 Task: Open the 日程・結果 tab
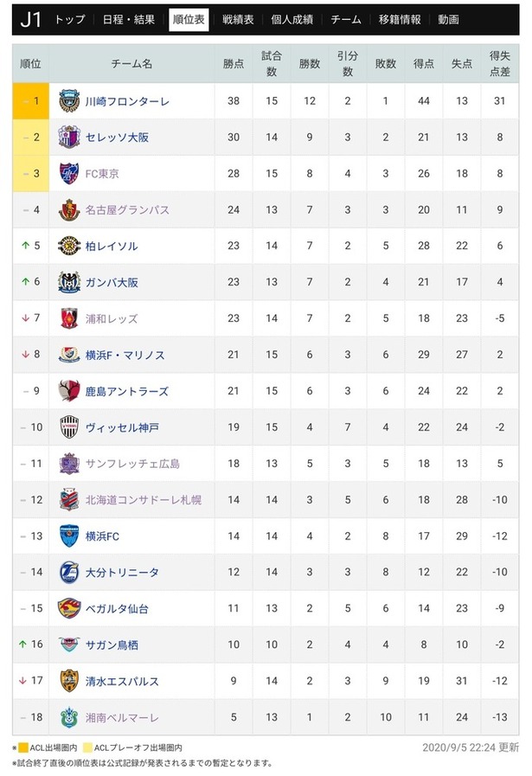tap(129, 20)
